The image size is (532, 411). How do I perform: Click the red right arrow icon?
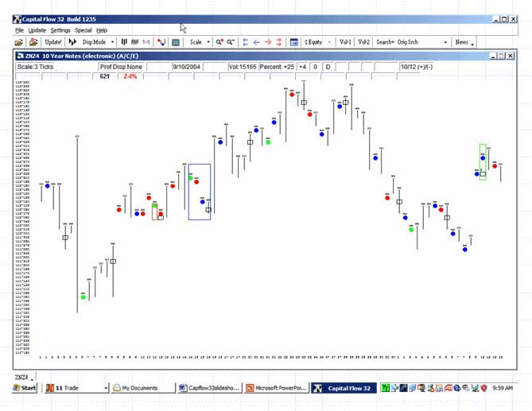pyautogui.click(x=268, y=41)
